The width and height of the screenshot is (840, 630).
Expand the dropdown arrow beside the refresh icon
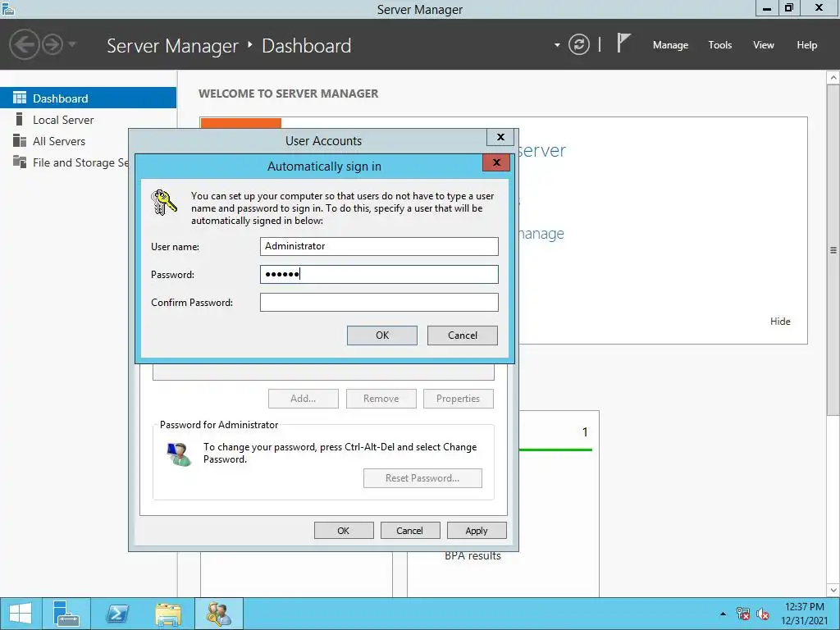pos(557,45)
